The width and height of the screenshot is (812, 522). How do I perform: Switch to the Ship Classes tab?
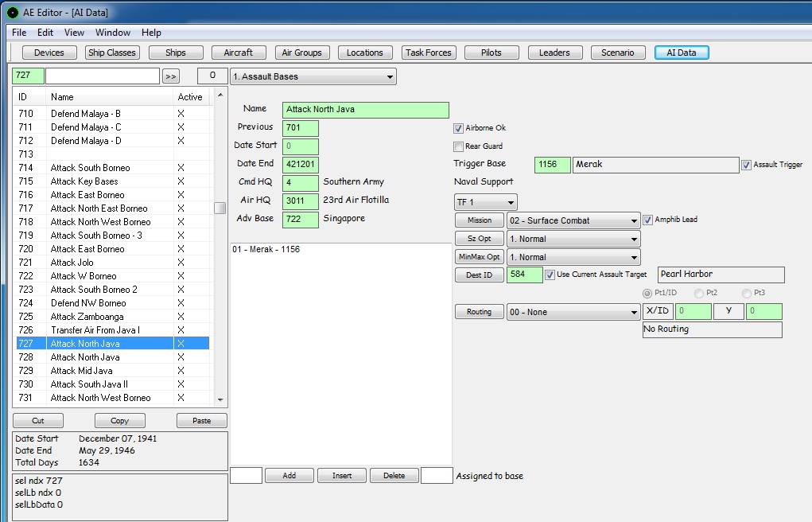click(112, 53)
